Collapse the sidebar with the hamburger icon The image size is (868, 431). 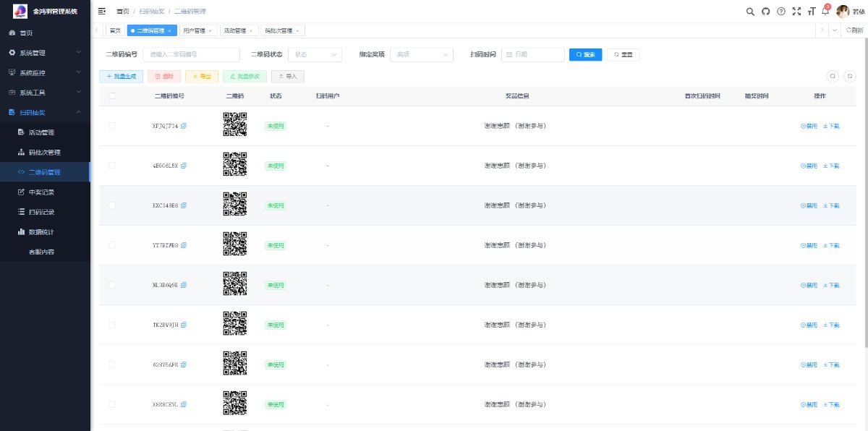pyautogui.click(x=102, y=11)
